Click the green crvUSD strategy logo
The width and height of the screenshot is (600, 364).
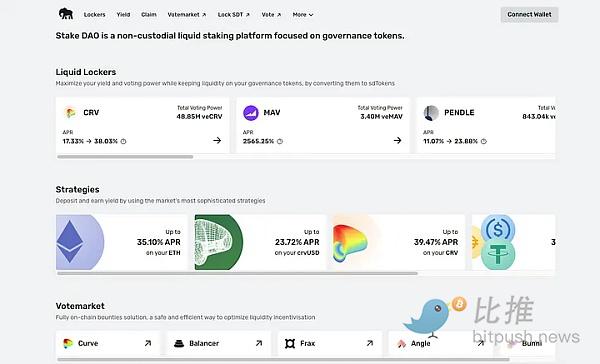pos(218,242)
